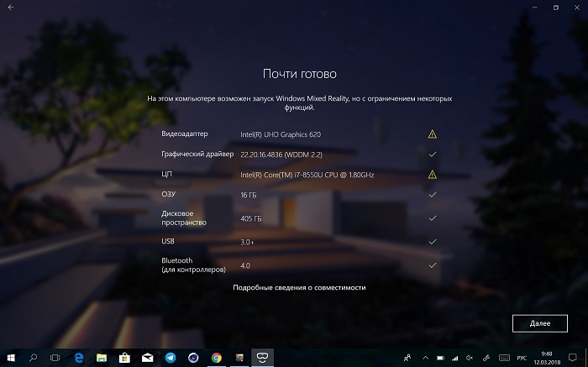Click warning icon in the ЦП row
Viewport: 588px width, 367px height.
[433, 175]
